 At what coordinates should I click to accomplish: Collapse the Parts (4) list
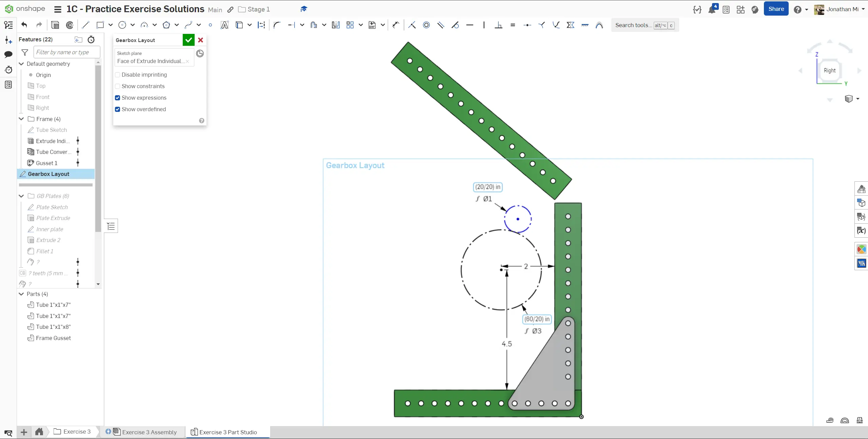[x=21, y=294]
